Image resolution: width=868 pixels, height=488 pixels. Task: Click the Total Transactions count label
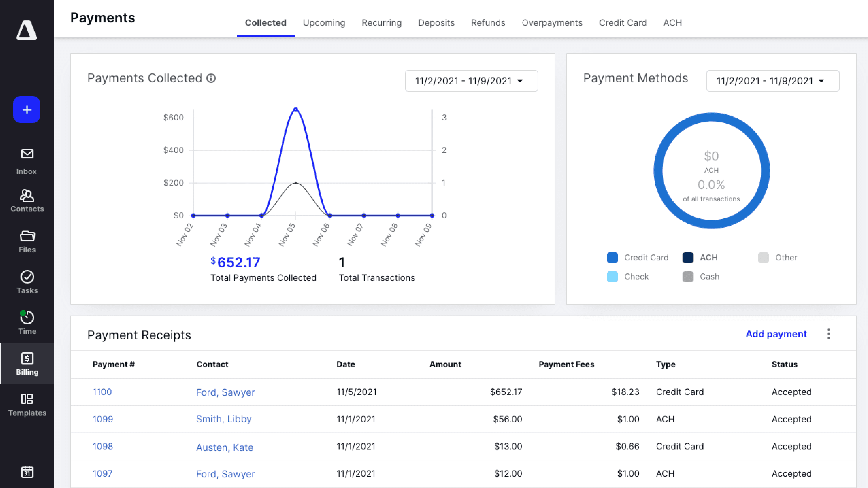[x=377, y=278]
